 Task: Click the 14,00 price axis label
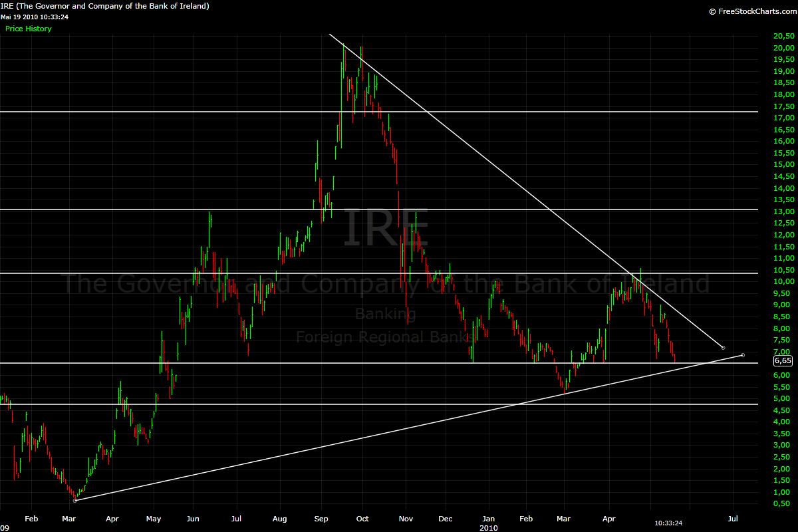point(783,188)
